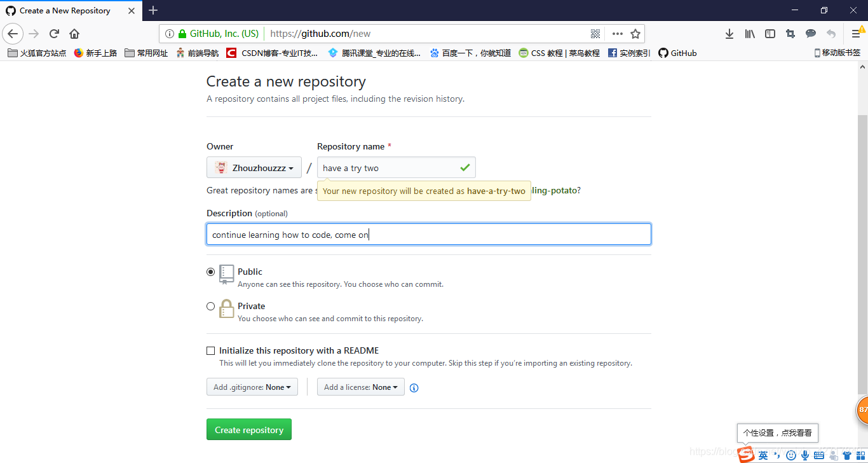Open Sogou toolbox grid icon
868x463 pixels.
tap(860, 455)
